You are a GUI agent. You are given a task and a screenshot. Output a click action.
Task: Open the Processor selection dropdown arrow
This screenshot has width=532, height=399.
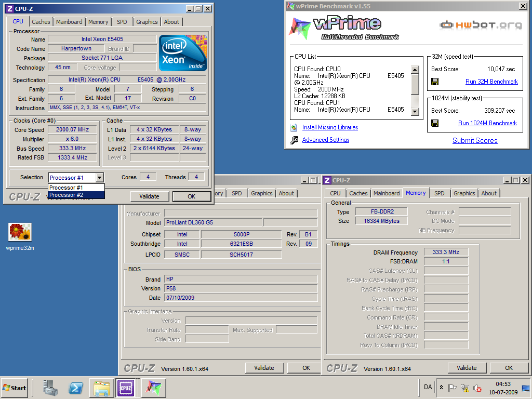[99, 178]
